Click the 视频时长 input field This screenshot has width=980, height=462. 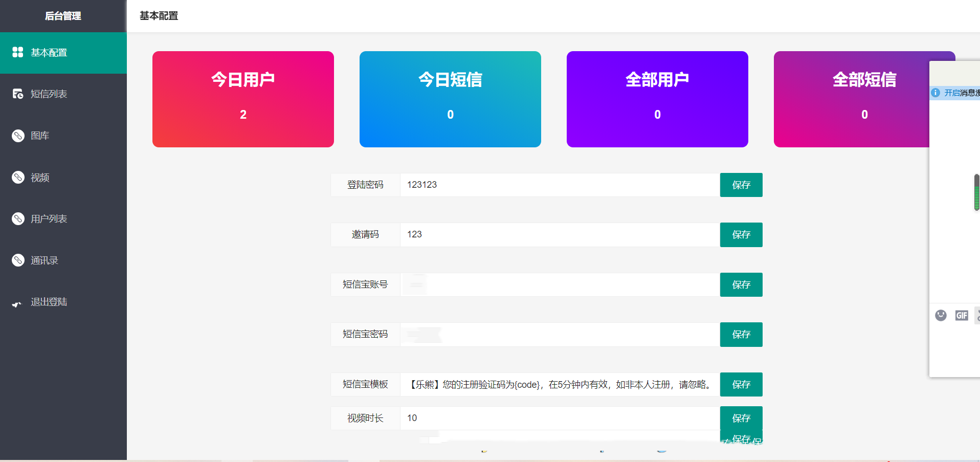pos(560,418)
